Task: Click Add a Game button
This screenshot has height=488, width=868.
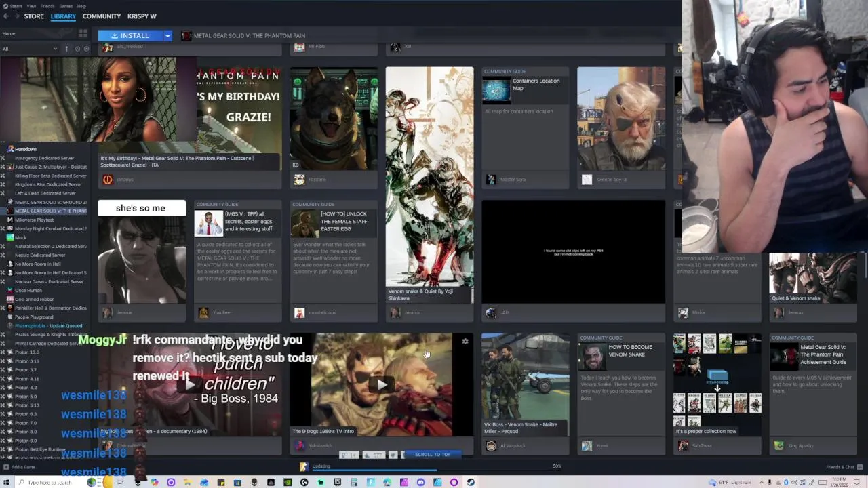Action: coord(19,467)
